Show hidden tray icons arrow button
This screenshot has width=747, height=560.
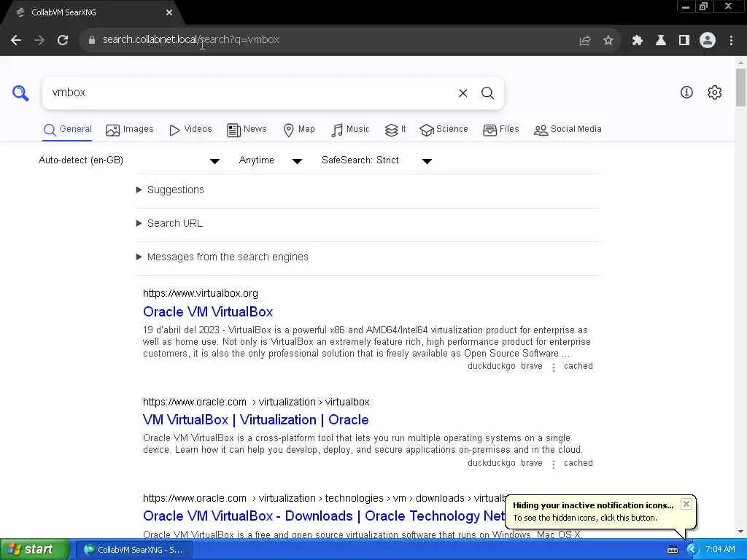coord(692,550)
